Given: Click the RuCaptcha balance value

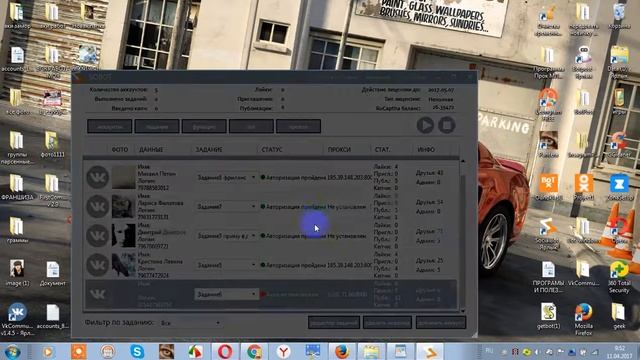Looking at the screenshot, I should (442, 108).
